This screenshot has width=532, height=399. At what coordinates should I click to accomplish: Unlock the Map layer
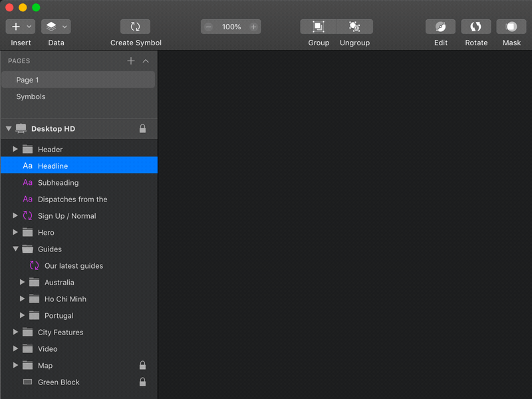[142, 365]
